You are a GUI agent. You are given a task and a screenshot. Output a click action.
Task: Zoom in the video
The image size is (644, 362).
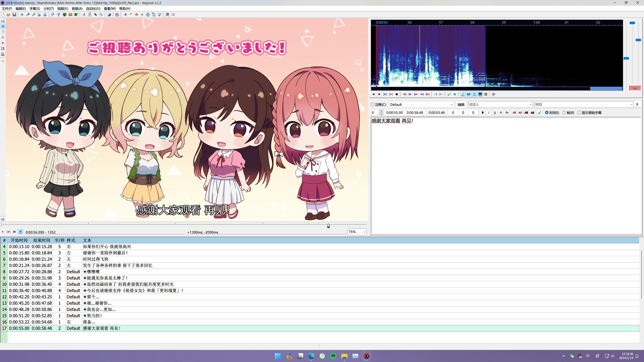click(28, 15)
